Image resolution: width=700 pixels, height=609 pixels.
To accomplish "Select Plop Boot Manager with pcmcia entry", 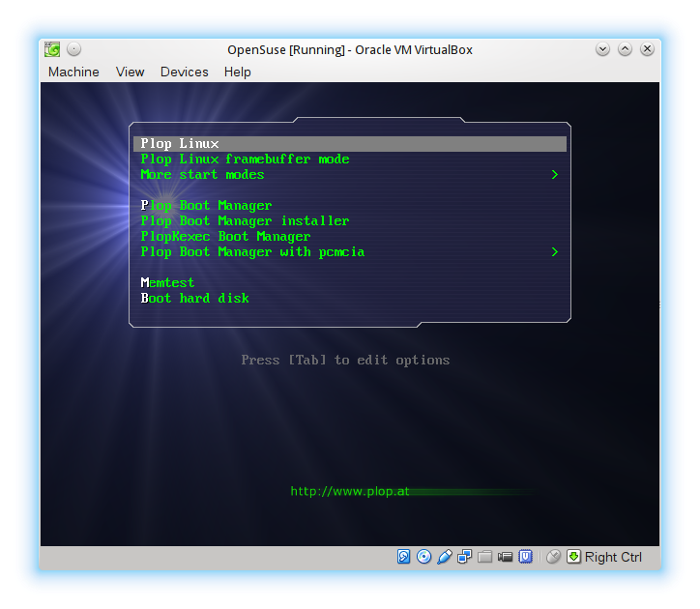I will point(350,251).
